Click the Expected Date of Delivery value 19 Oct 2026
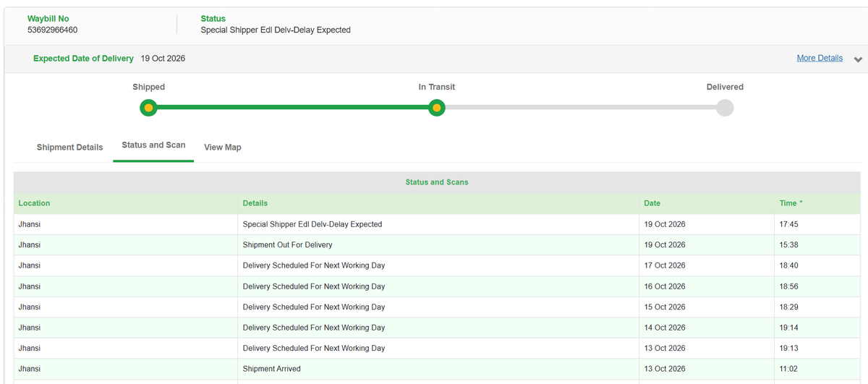The image size is (868, 384). [163, 59]
